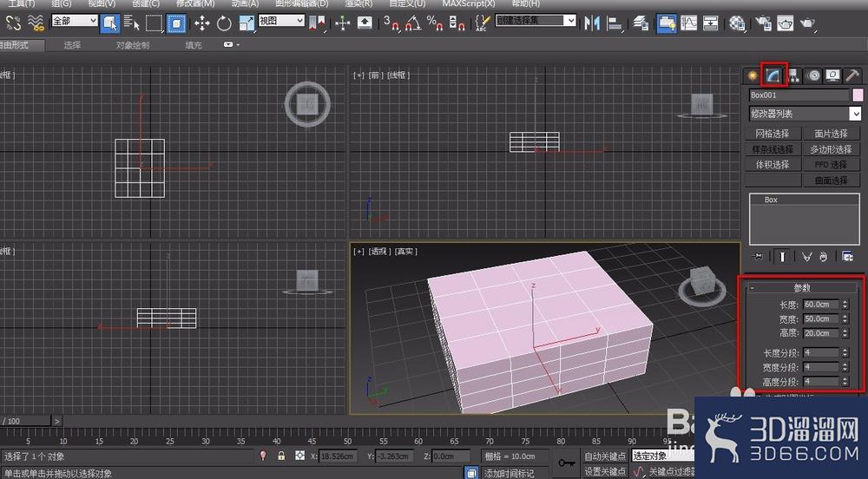Switch to the 选择 ribbon tab

click(72, 45)
